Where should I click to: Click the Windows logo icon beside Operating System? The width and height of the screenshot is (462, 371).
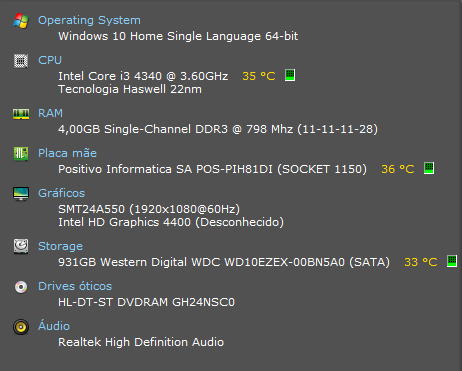[x=21, y=21]
